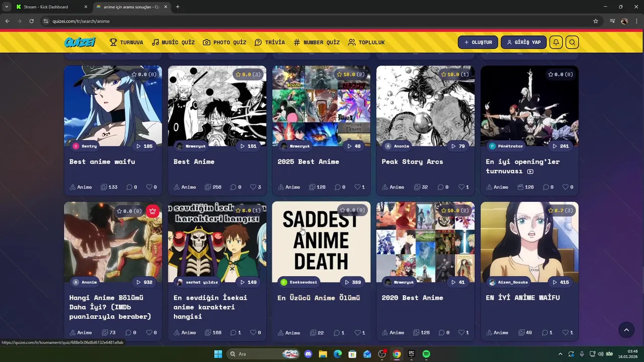
Task: Click Anime category on 2025 Best Anime
Action: pos(288,187)
